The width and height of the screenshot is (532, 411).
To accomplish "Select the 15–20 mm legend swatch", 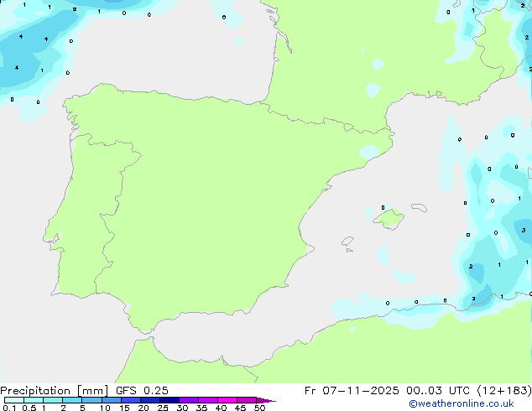I will point(131,400).
